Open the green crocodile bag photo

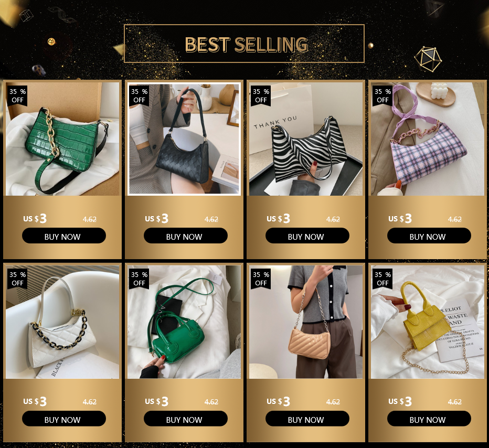pyautogui.click(x=62, y=139)
